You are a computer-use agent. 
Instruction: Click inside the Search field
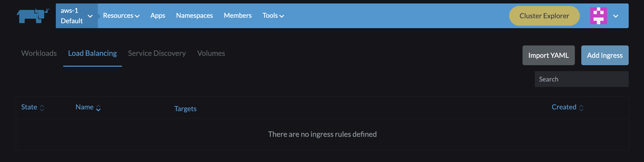pos(581,79)
